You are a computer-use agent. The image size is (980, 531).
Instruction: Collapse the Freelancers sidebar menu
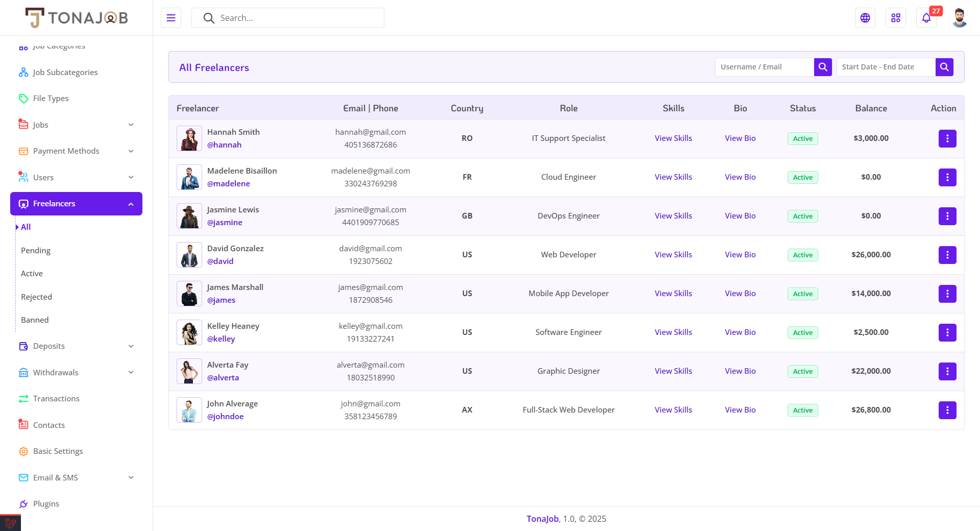(76, 204)
